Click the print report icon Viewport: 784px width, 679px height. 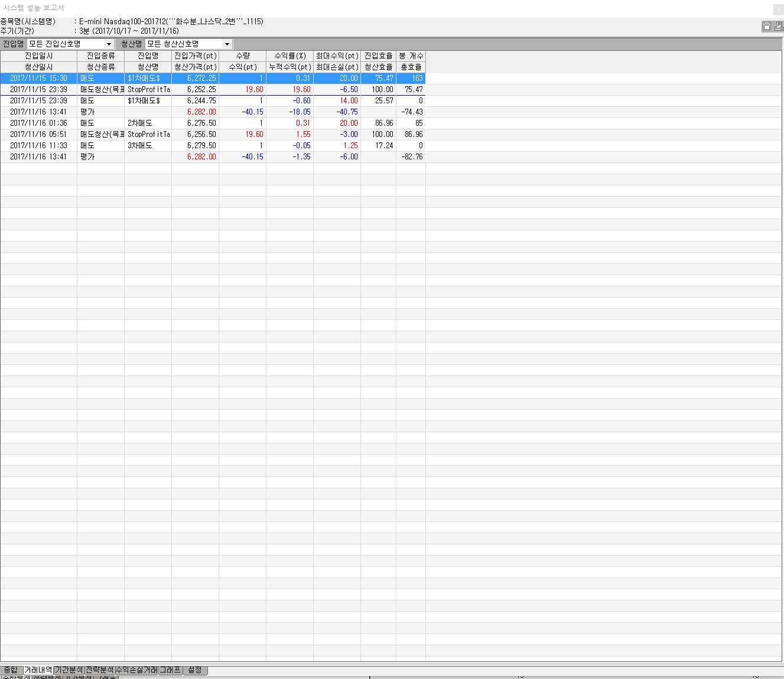(778, 26)
